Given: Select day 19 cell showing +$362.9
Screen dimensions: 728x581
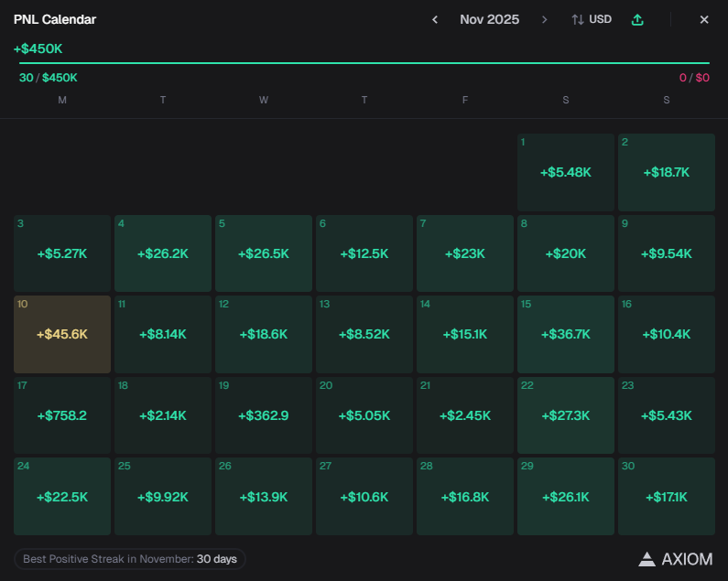Looking at the screenshot, I should (x=264, y=415).
